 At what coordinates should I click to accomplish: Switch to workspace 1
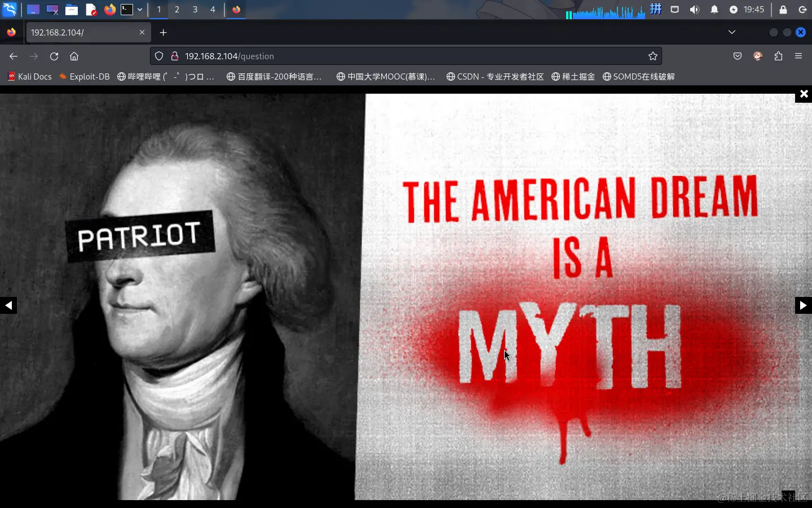pos(159,10)
